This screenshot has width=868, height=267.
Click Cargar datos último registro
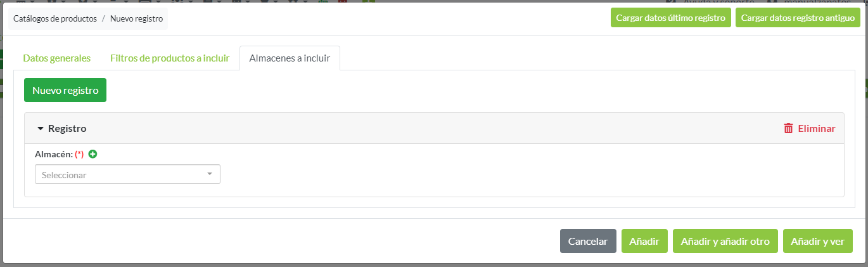pyautogui.click(x=670, y=18)
